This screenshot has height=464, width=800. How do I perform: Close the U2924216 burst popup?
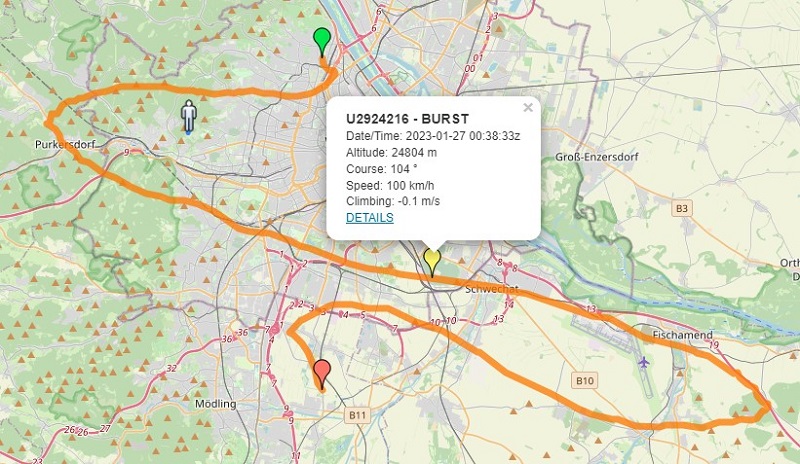[x=528, y=108]
